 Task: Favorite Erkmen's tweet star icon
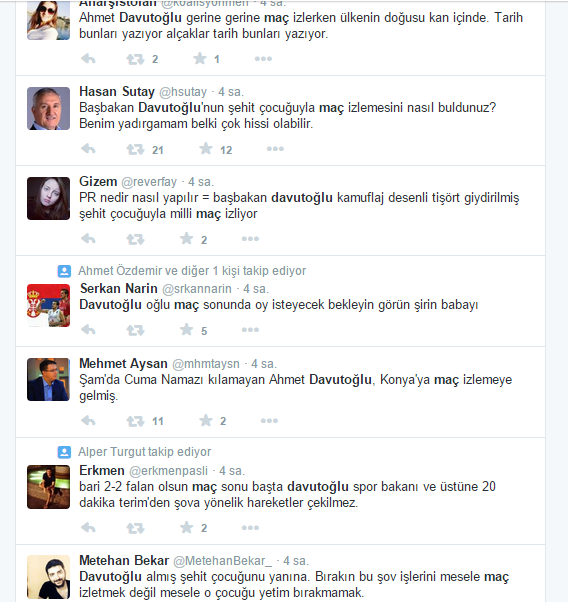click(187, 527)
